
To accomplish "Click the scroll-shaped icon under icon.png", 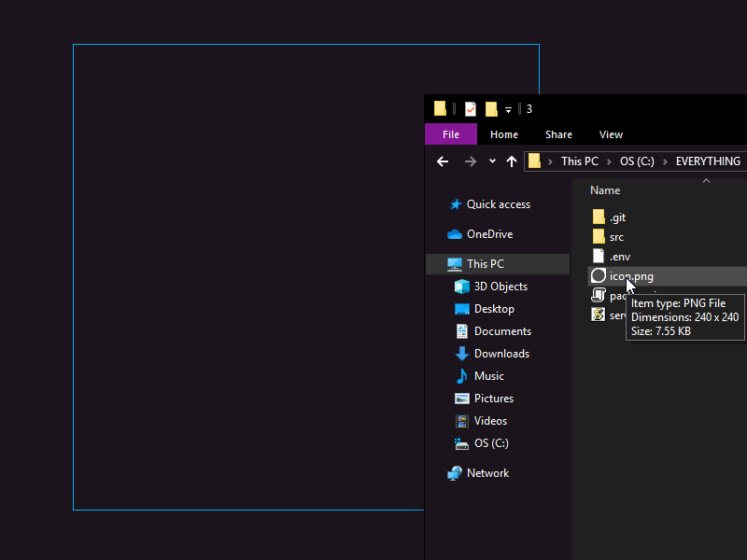I will (599, 295).
